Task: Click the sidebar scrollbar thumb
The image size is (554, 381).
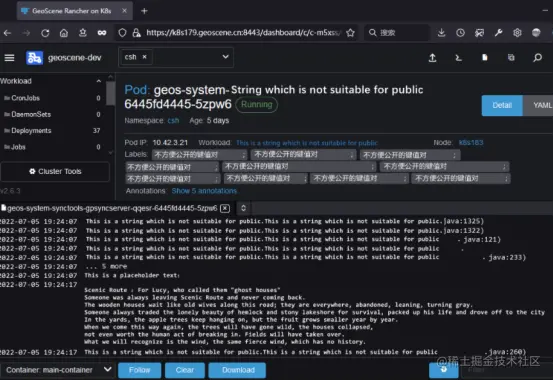Action: tap(111, 93)
